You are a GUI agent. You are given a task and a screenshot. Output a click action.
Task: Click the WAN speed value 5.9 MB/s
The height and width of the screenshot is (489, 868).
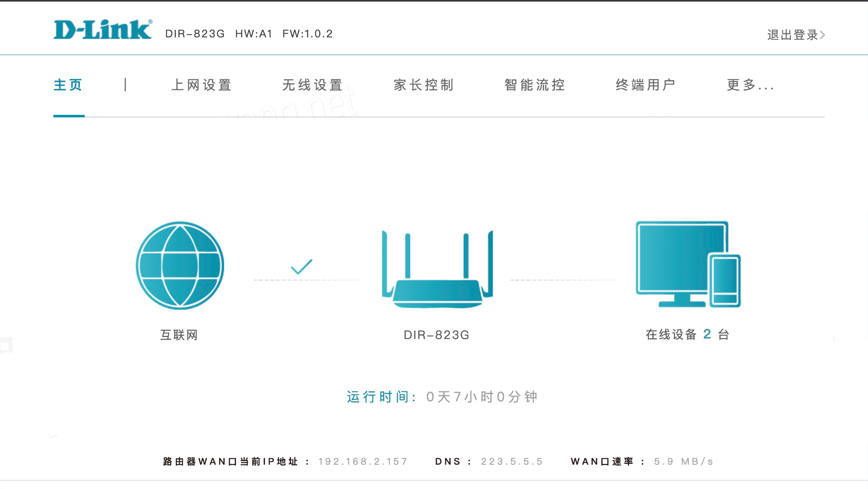683,461
